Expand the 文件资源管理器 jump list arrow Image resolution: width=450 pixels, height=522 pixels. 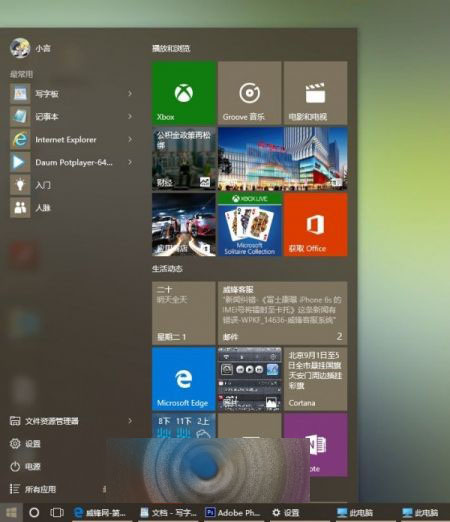[x=130, y=421]
